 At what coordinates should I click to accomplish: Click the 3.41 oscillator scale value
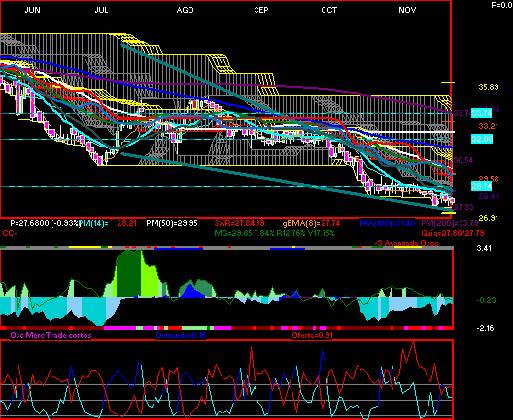pos(484,248)
